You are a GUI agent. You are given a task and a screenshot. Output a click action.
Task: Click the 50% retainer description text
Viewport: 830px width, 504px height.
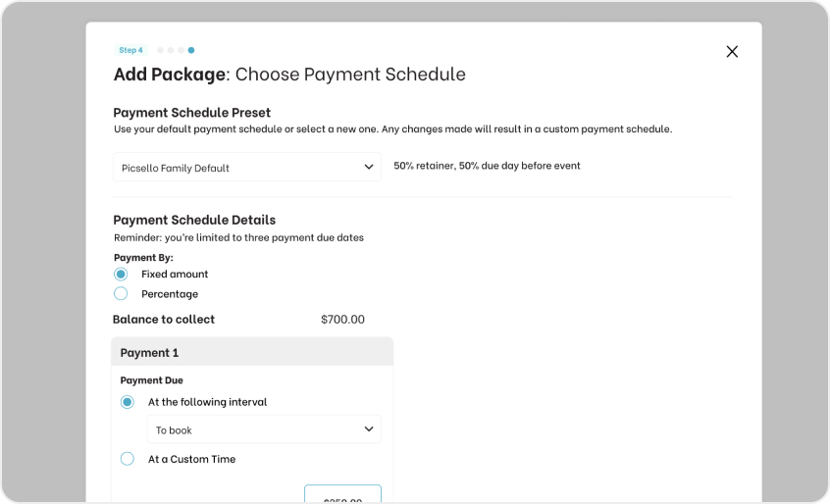click(487, 166)
